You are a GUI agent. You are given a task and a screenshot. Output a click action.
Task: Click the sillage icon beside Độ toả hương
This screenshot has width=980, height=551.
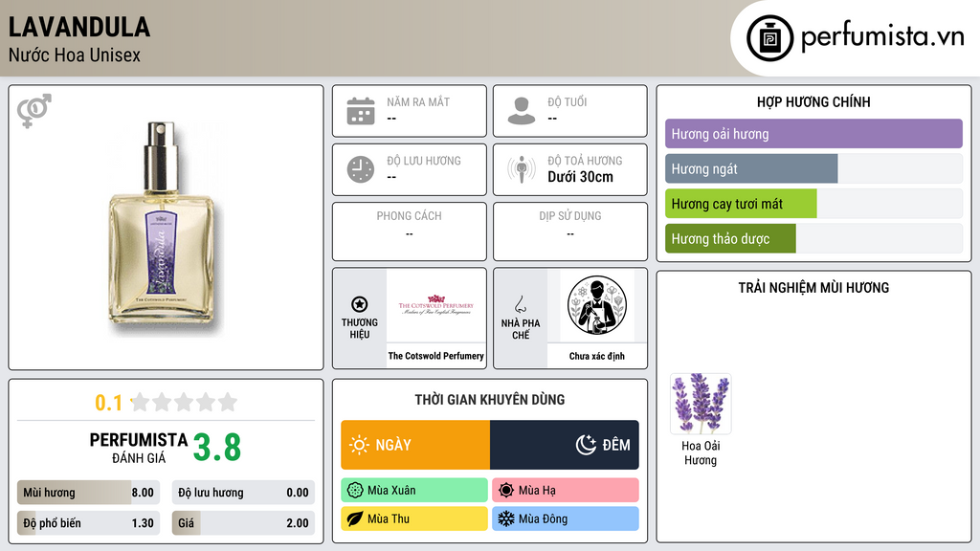tap(522, 169)
